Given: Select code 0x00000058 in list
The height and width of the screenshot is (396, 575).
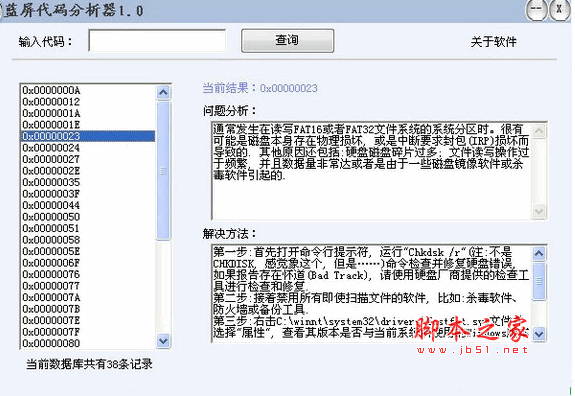Looking at the screenshot, I should coord(88,239).
